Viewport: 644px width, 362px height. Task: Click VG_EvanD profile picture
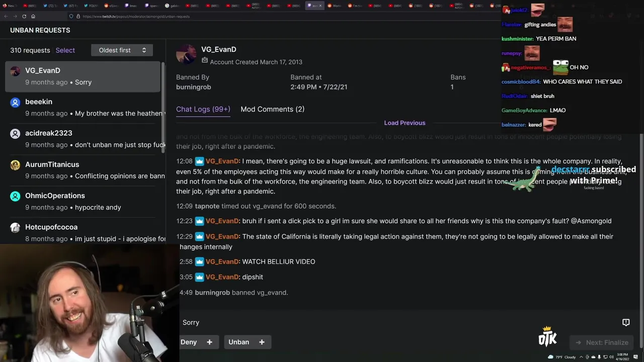(186, 54)
